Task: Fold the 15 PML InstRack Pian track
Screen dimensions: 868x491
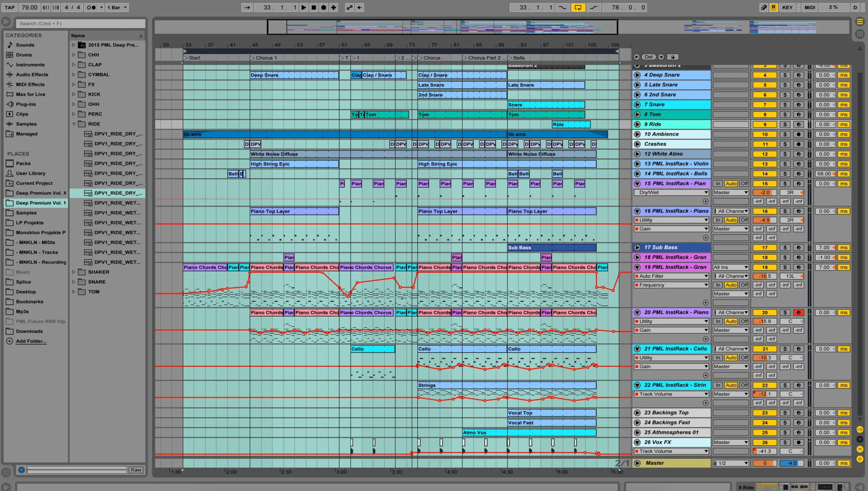Action: point(637,184)
